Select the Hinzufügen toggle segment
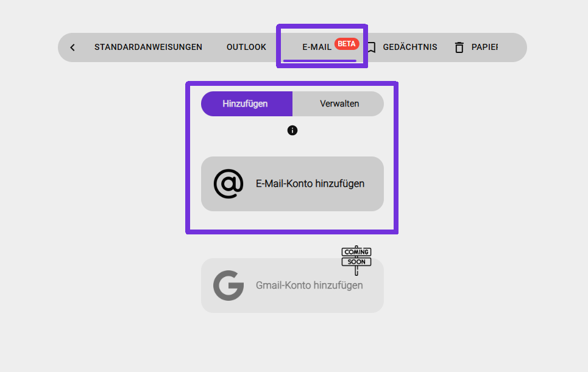The height and width of the screenshot is (372, 588). [x=247, y=104]
